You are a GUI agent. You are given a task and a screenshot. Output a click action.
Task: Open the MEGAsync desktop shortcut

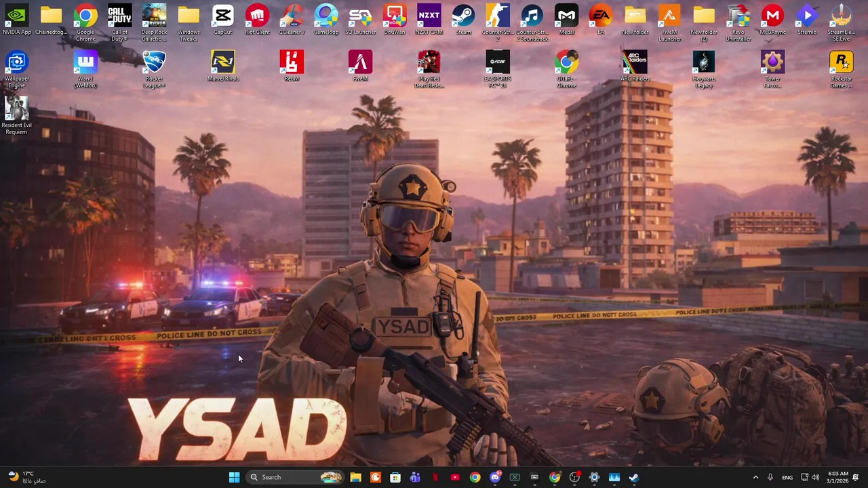tap(772, 20)
